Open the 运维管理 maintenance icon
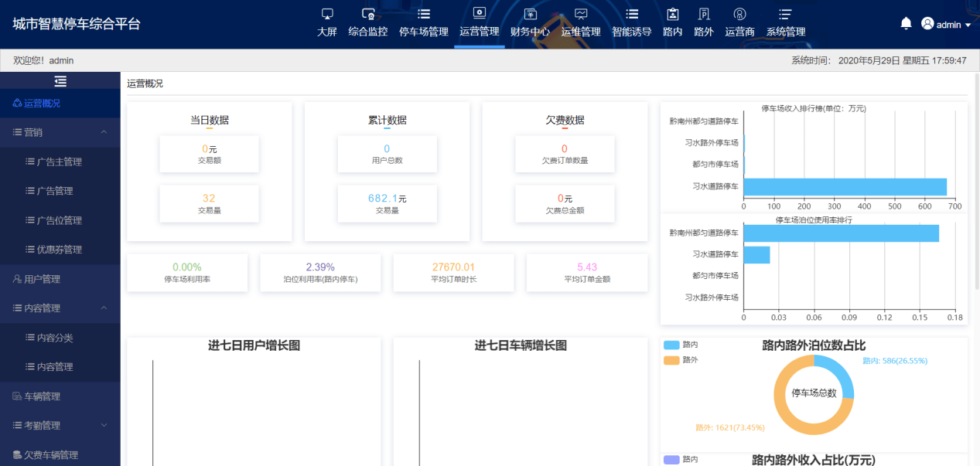 tap(581, 14)
